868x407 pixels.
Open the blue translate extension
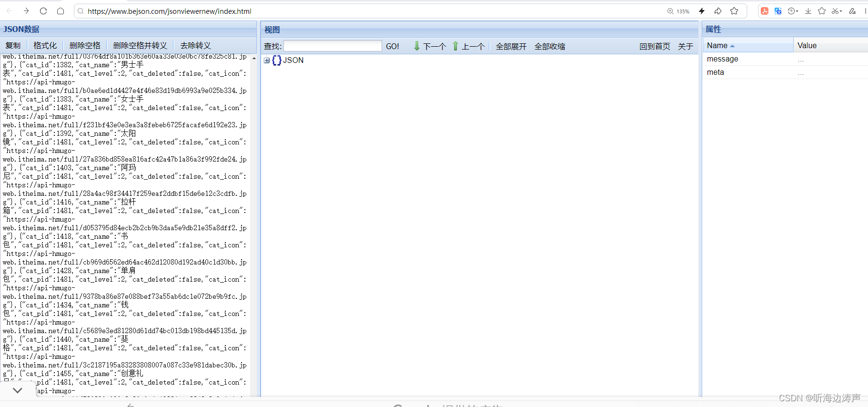(x=778, y=11)
